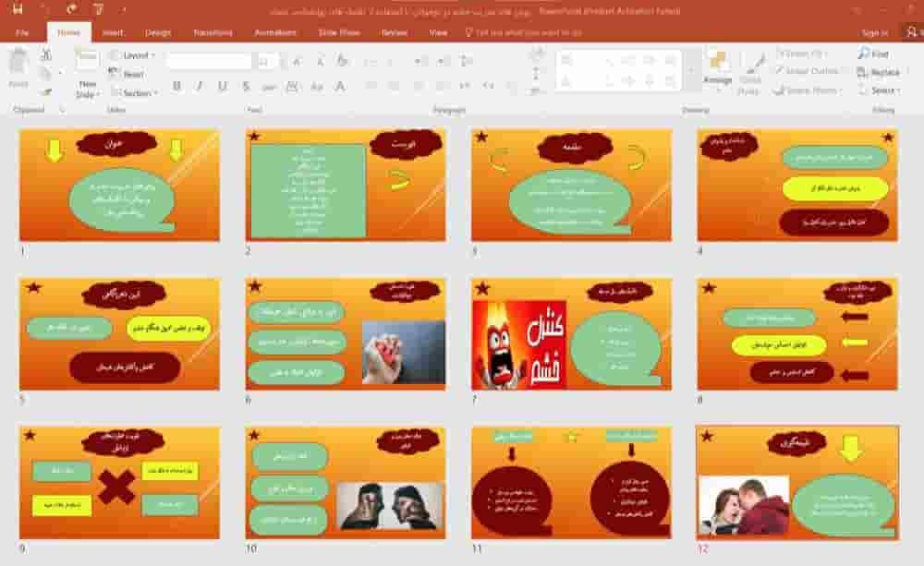Open the Select dropdown in Editing
Screen dimensions: 924x566
880,90
